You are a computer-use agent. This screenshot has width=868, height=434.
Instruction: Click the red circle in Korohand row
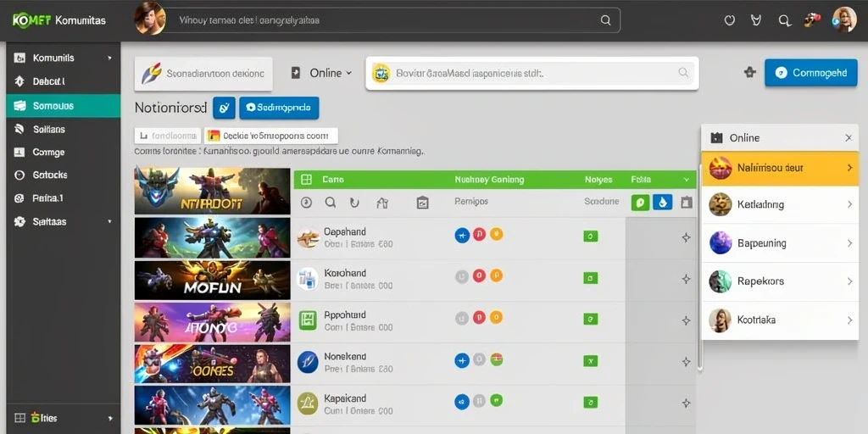click(480, 275)
